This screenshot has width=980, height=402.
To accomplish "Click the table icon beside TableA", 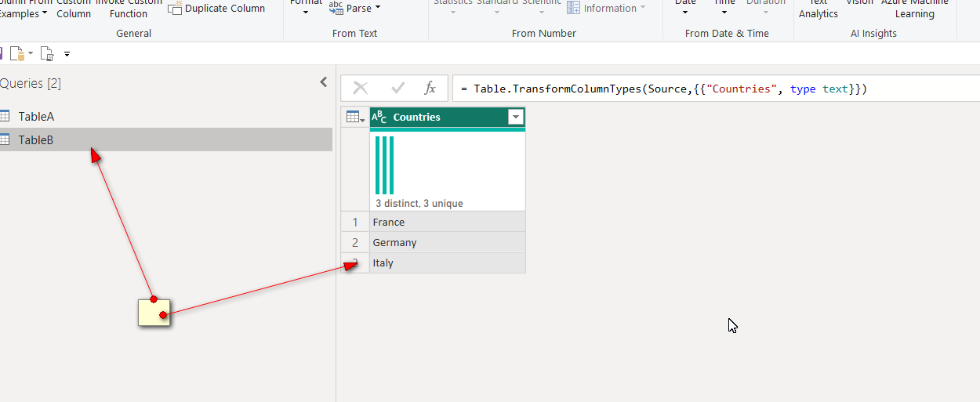I will 4,116.
